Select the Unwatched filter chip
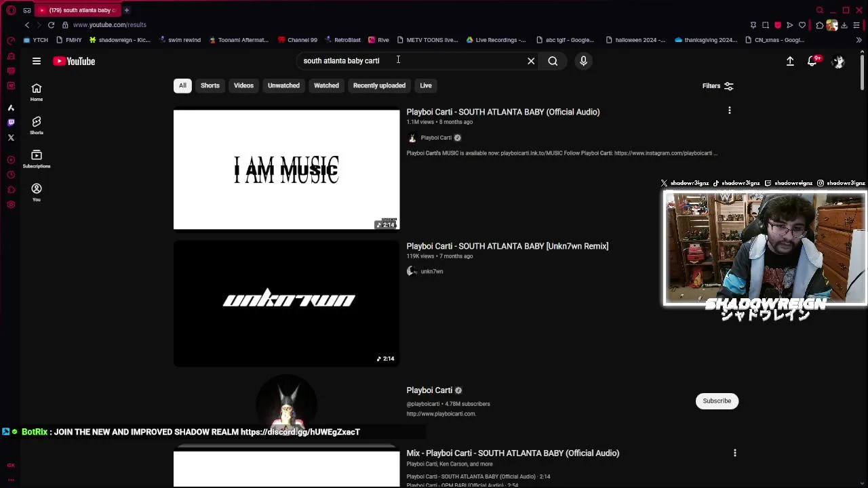The image size is (868, 488). [283, 85]
